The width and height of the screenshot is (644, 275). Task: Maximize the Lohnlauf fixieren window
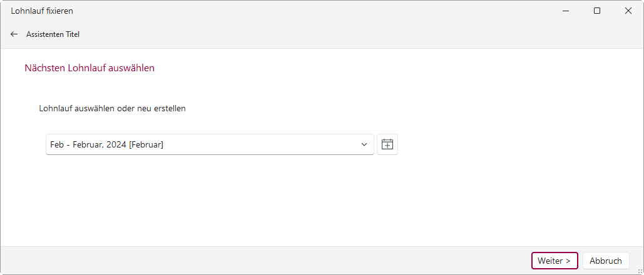tap(597, 11)
